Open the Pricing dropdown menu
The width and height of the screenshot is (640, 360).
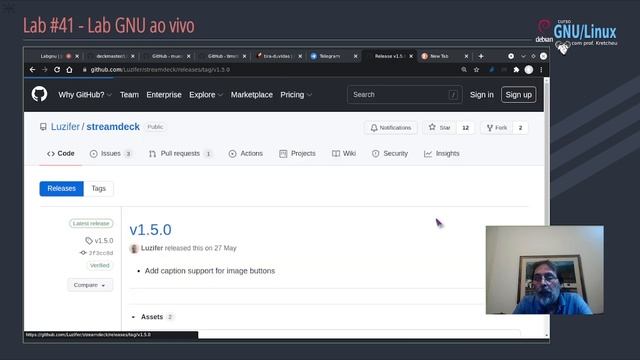click(296, 95)
